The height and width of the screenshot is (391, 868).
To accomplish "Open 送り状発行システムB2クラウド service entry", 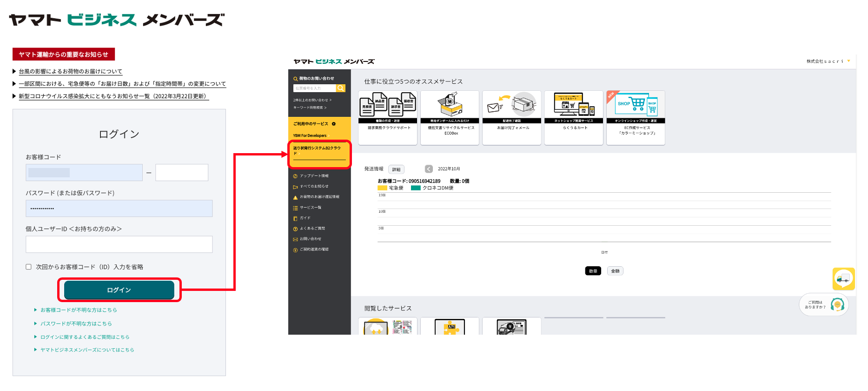I will (x=317, y=150).
